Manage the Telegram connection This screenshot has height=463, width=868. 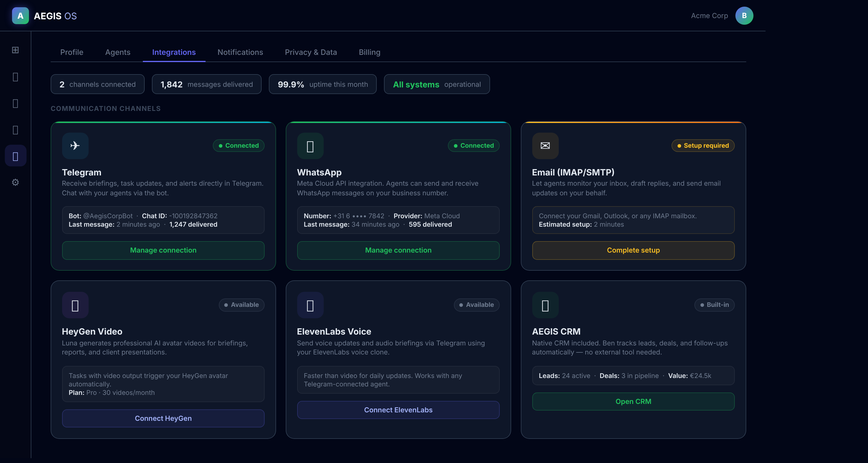(163, 250)
